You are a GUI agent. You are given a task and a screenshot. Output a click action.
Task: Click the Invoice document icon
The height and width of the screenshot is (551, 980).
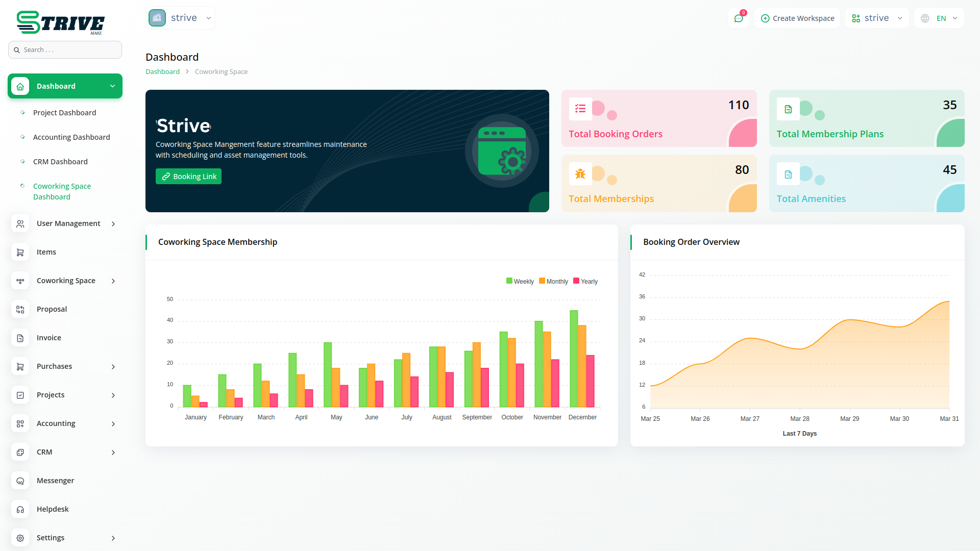[20, 338]
